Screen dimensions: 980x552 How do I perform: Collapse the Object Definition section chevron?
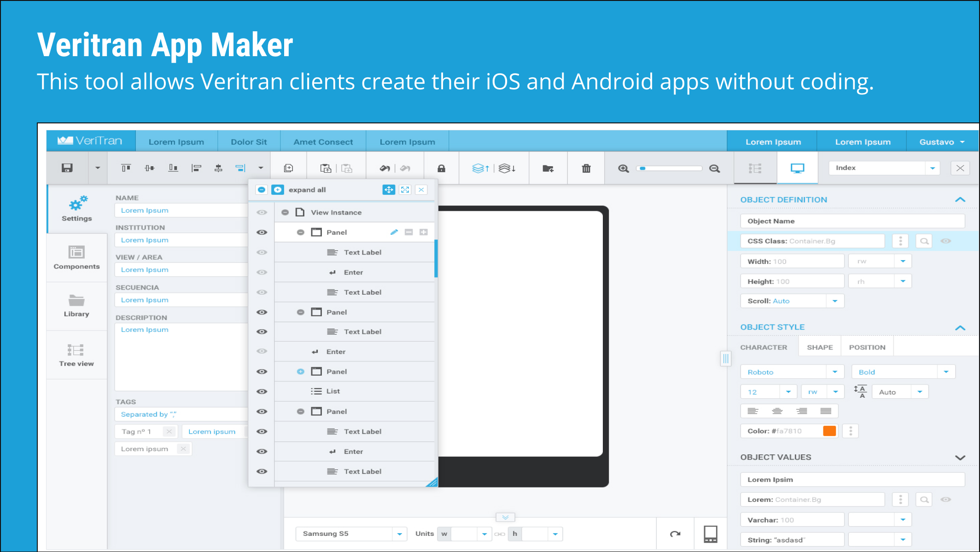960,199
